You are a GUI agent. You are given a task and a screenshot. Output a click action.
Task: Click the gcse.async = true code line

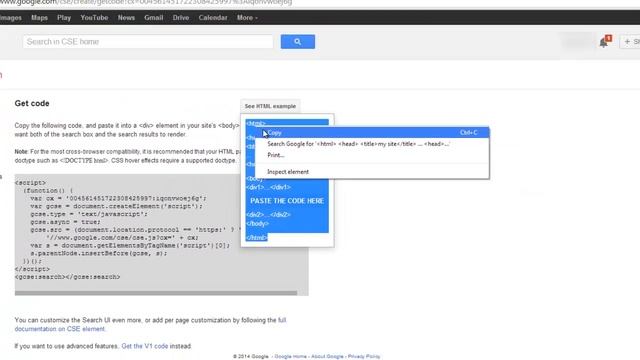65,222
